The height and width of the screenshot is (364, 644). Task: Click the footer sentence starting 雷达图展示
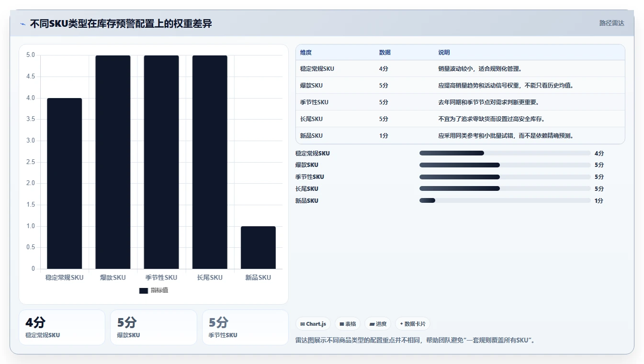(x=416, y=341)
